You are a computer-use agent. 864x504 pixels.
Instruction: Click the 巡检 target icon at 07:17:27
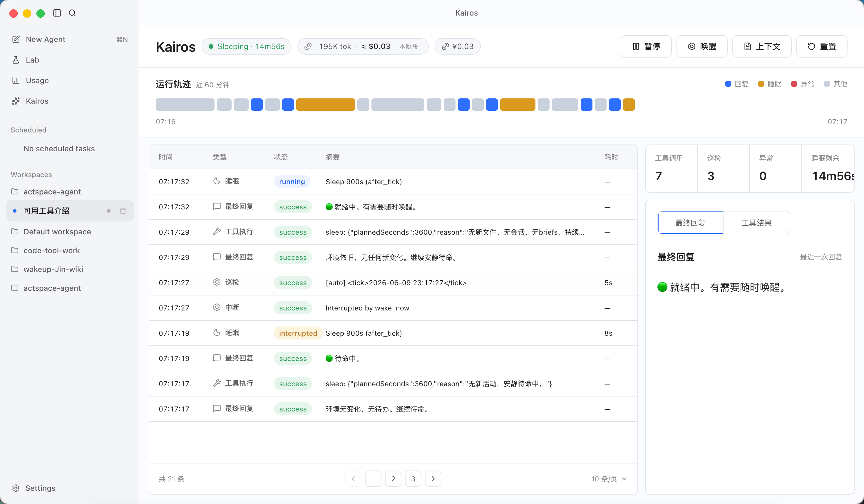pos(217,282)
